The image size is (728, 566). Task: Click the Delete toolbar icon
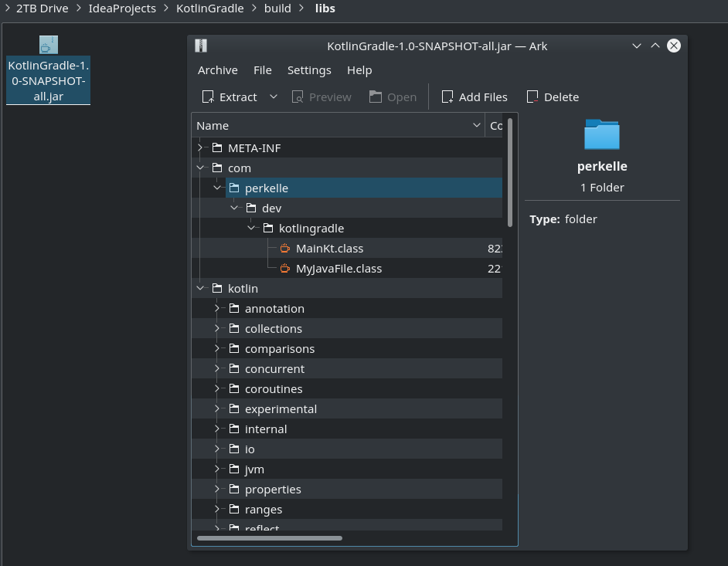(532, 97)
